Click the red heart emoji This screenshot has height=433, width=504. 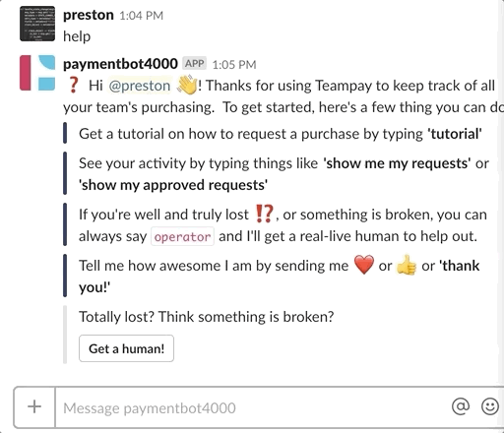tap(364, 265)
